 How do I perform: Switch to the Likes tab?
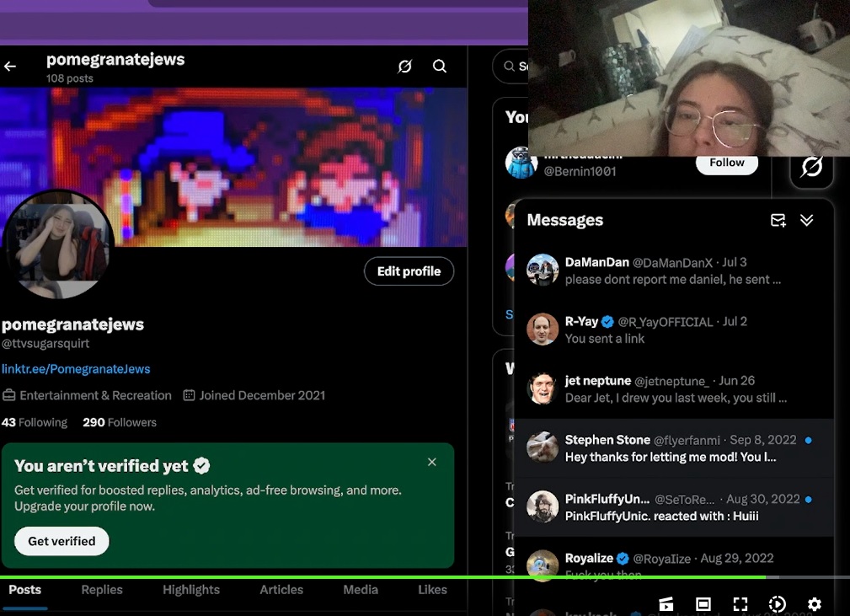433,590
